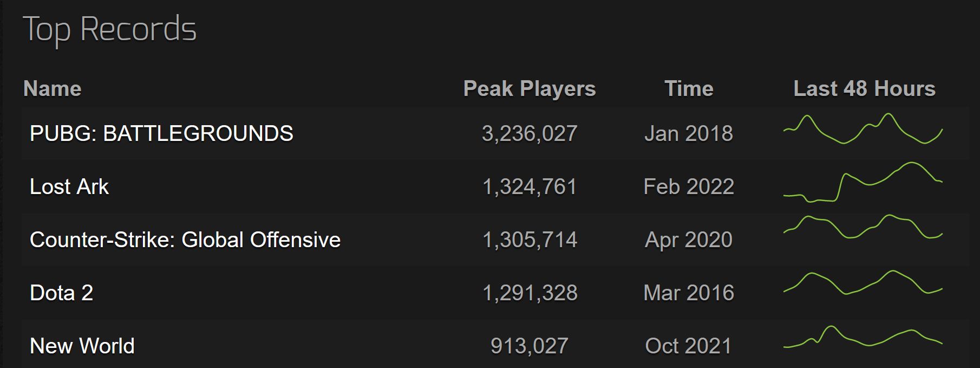Click the Jan 2018 record date
This screenshot has height=368, width=980.
coord(690,133)
